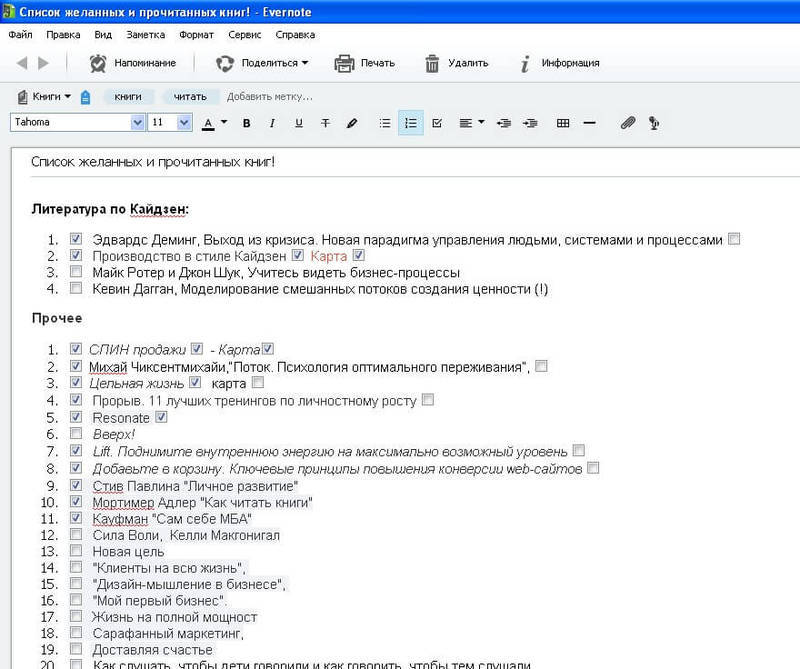Screen dimensions: 800x669
Task: Click the blue tag icon beside the Книги notebook
Action: pyautogui.click(x=85, y=97)
